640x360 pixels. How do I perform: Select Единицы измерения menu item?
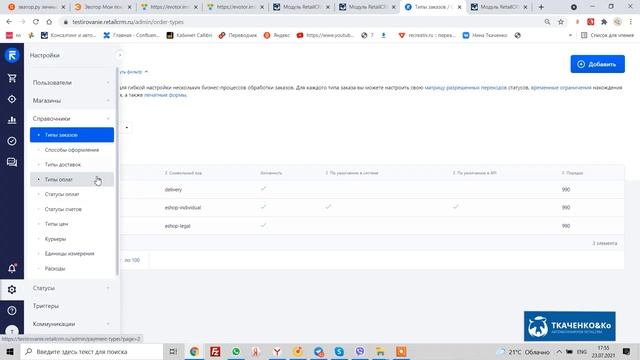[72, 253]
